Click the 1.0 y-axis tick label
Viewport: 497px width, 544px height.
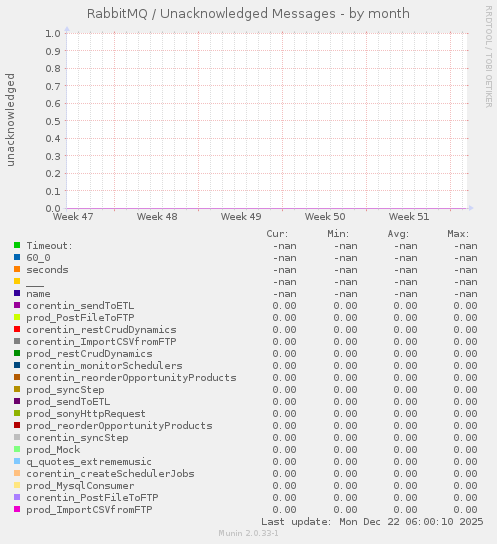53,33
